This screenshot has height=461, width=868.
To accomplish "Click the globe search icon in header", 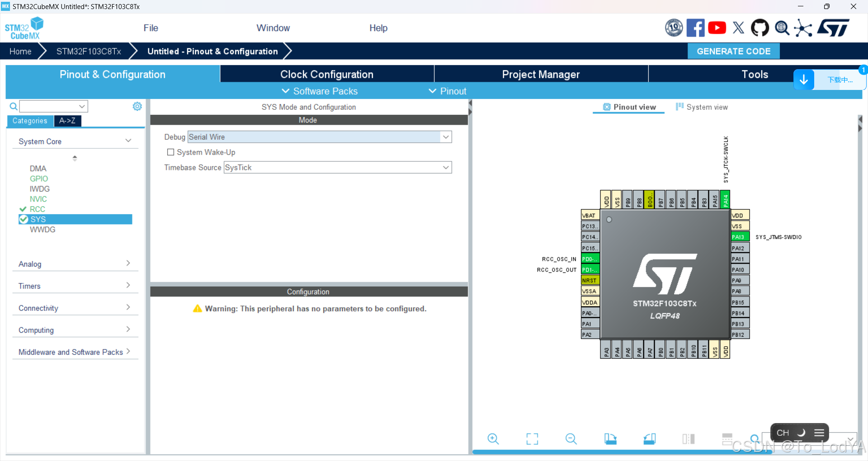I will pos(782,28).
